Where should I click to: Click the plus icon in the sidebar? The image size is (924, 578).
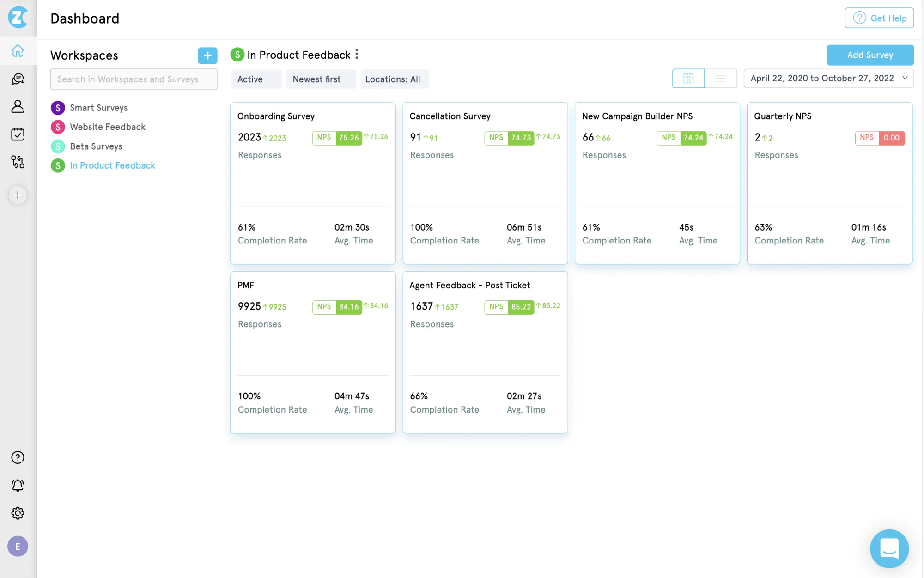(x=18, y=195)
